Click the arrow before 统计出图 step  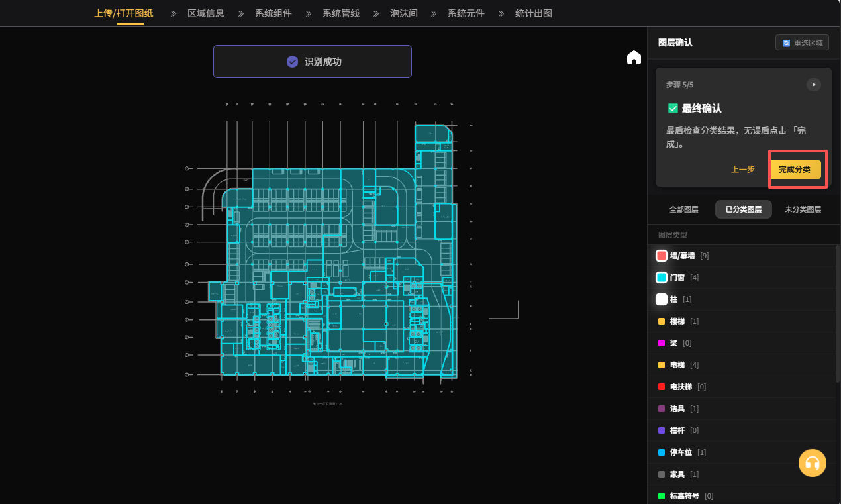coord(502,13)
